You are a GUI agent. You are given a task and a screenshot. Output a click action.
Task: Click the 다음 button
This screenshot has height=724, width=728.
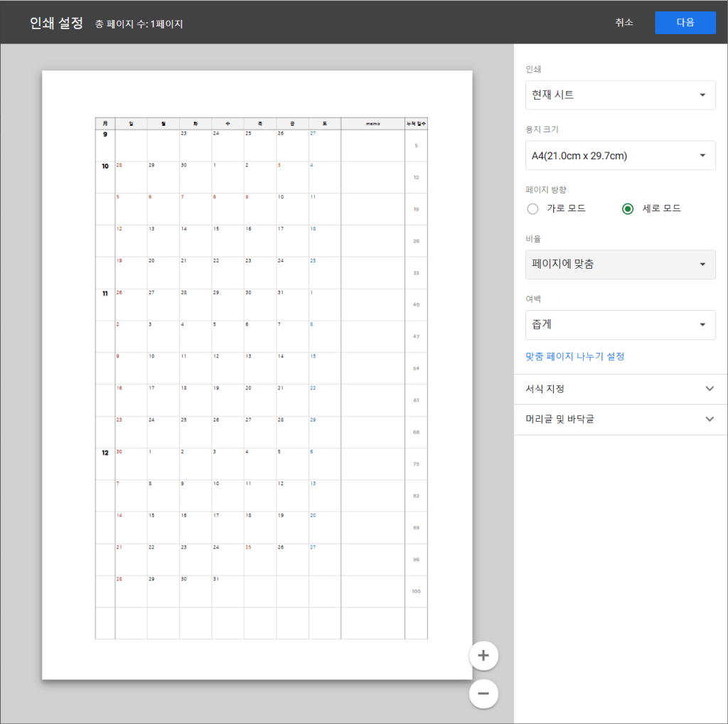coord(685,22)
